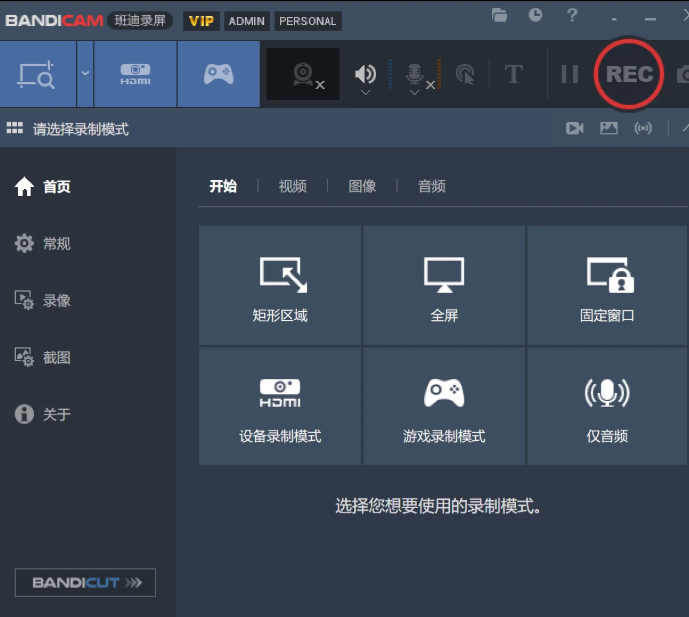Screen dimensions: 689x617
Task: Choose the 设备录制模式 HDMI tile
Action: click(x=280, y=406)
